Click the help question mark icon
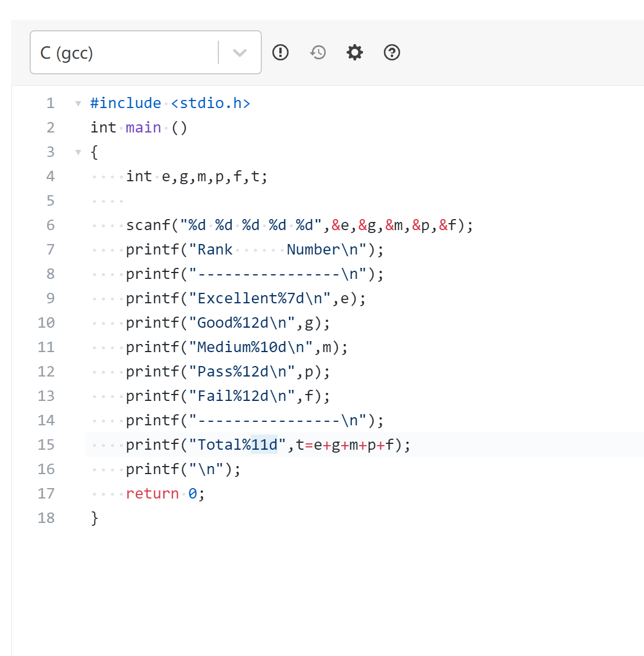Viewport: 644px width, 656px height. pyautogui.click(x=392, y=52)
